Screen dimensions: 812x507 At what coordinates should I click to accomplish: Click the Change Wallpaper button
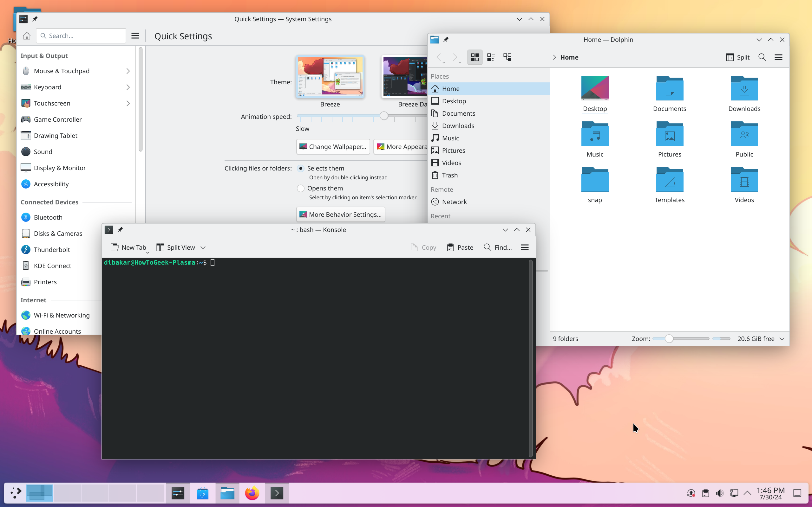332,146
